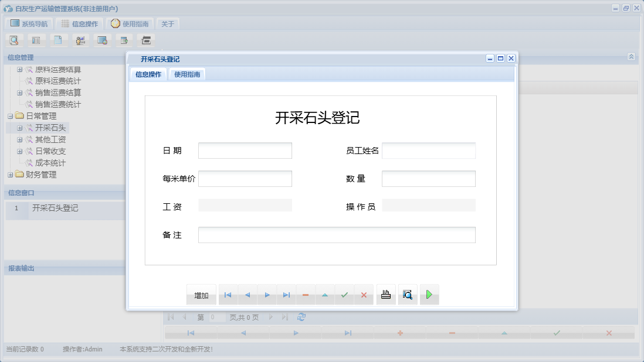Screen dimensions: 644x362
Task: Click the 关于 menu item
Action: point(168,23)
